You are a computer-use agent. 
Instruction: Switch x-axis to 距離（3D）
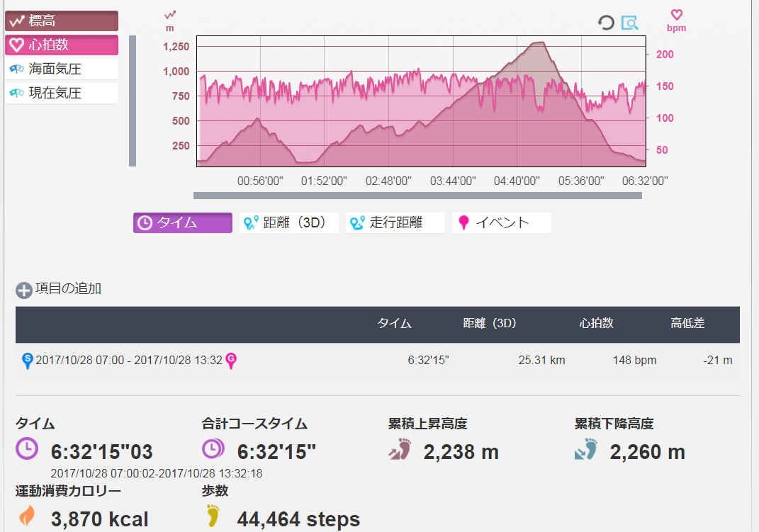pos(288,222)
